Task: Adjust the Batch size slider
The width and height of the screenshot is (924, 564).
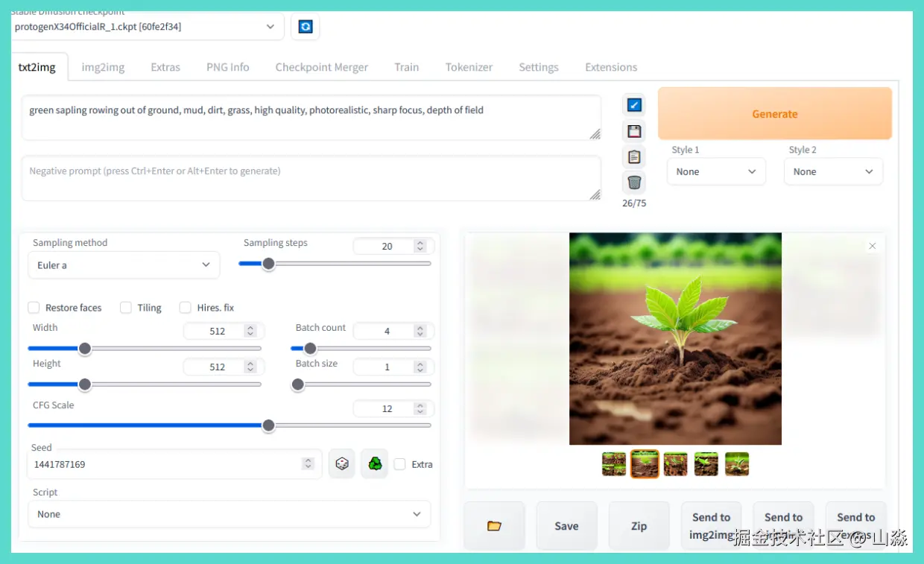Action: point(361,384)
